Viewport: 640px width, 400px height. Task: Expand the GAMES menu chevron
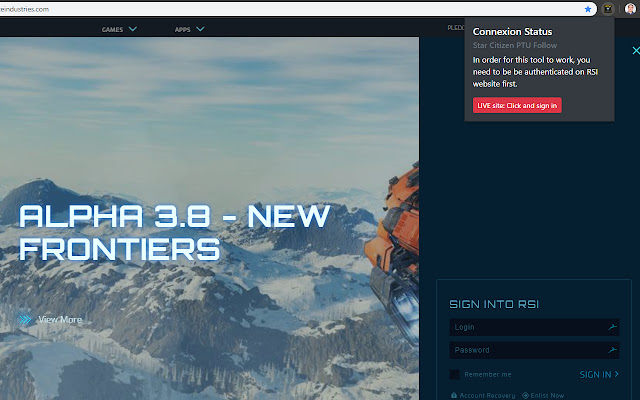pos(133,29)
